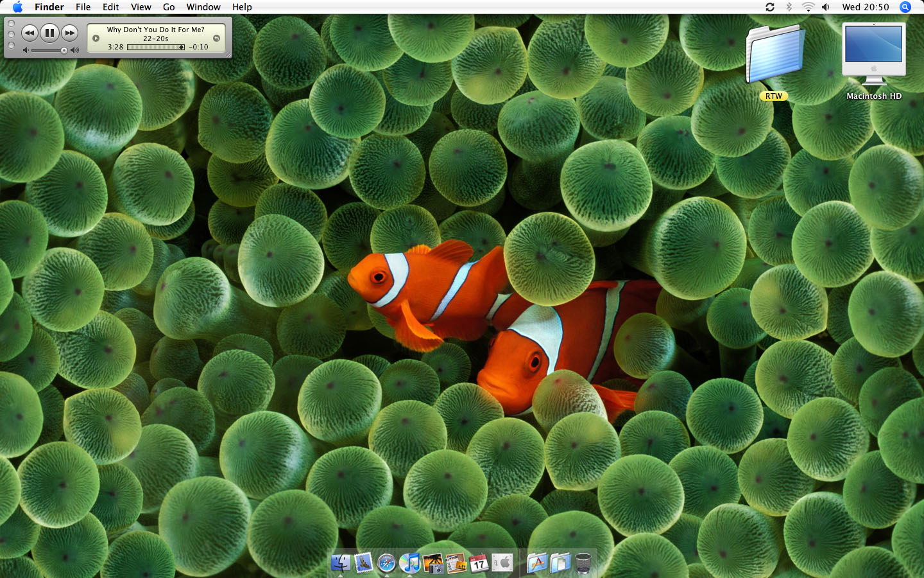Open the Applications folder in the Dock

point(537,563)
